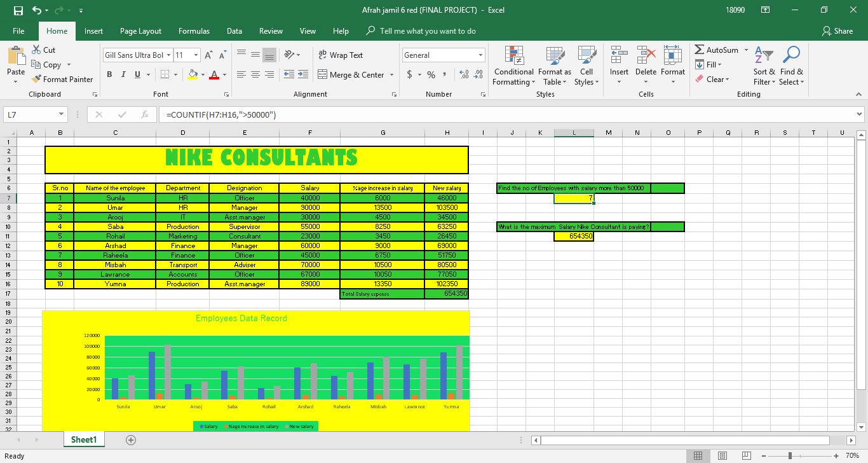The height and width of the screenshot is (463, 868).
Task: Click the Find & Select button
Action: point(791,67)
